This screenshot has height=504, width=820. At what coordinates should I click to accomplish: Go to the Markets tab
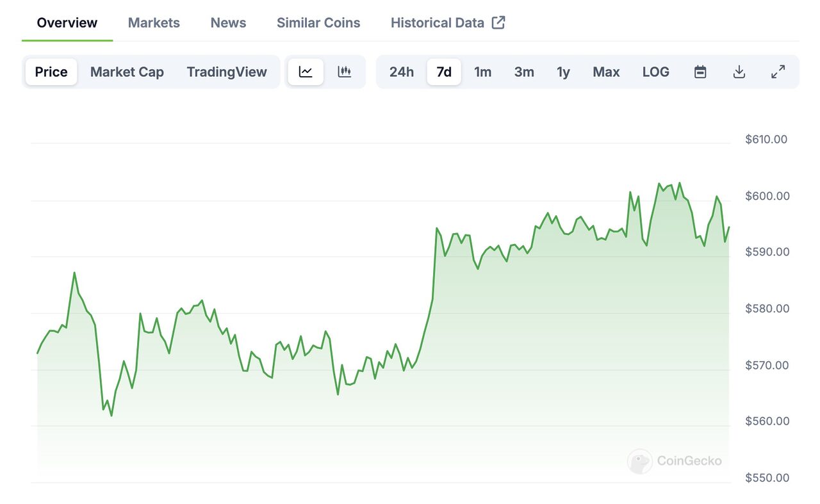click(x=154, y=22)
